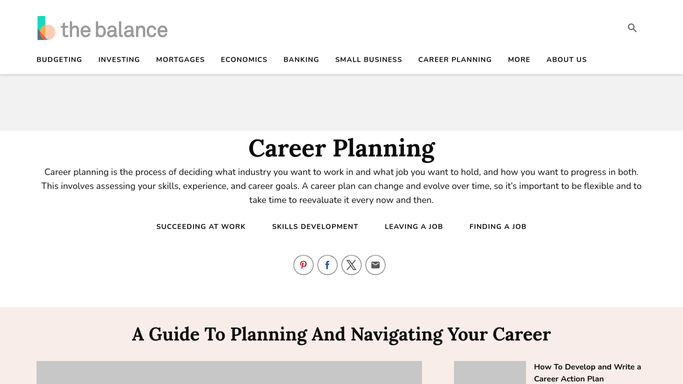Open the Finding a Job link
Image resolution: width=683 pixels, height=384 pixels.
click(498, 226)
